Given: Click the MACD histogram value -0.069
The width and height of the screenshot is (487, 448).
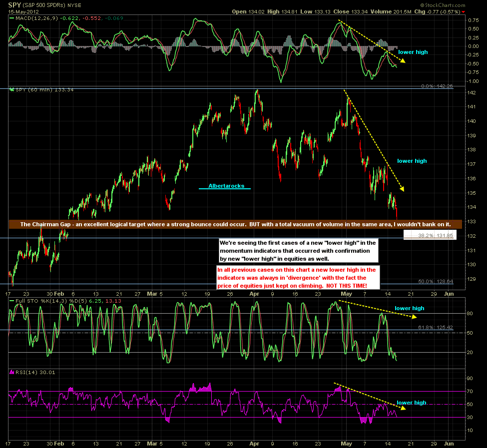Looking at the screenshot, I should point(114,18).
